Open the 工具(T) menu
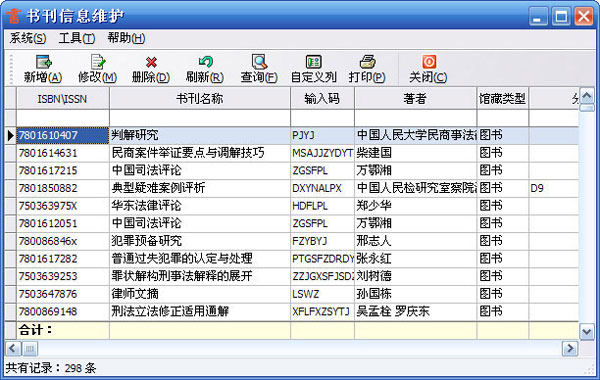 coord(77,38)
